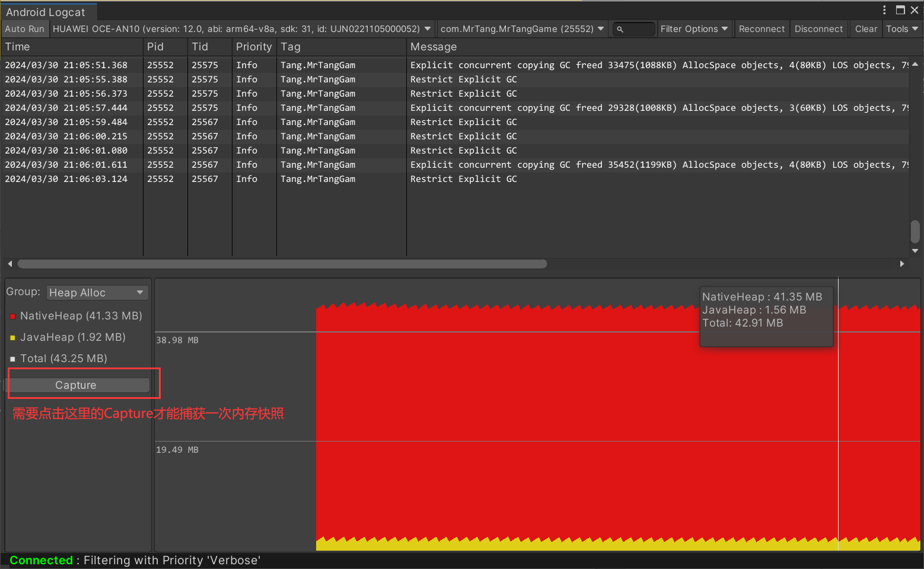Open the com.MrTang.MrTangGame package dropdown
This screenshot has width=924, height=569.
522,29
